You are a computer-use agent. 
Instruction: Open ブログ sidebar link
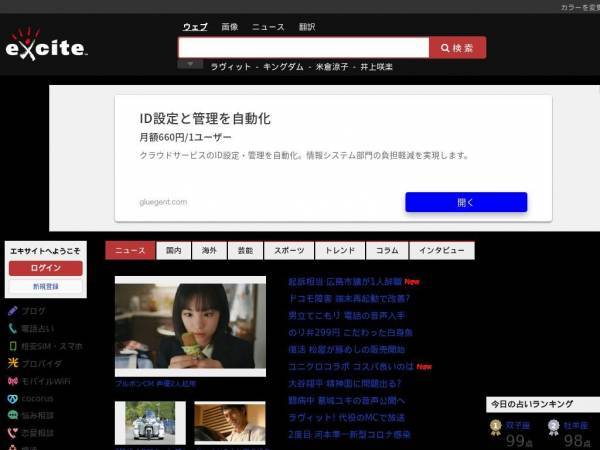pos(34,311)
